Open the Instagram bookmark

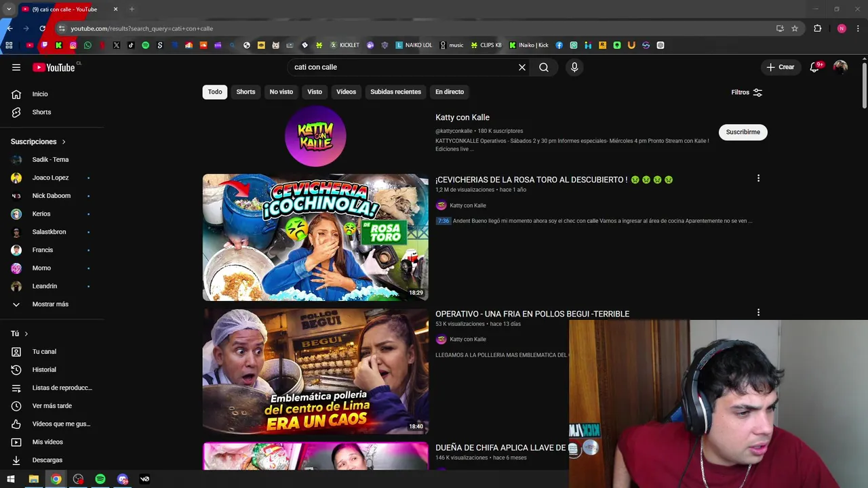tap(73, 45)
